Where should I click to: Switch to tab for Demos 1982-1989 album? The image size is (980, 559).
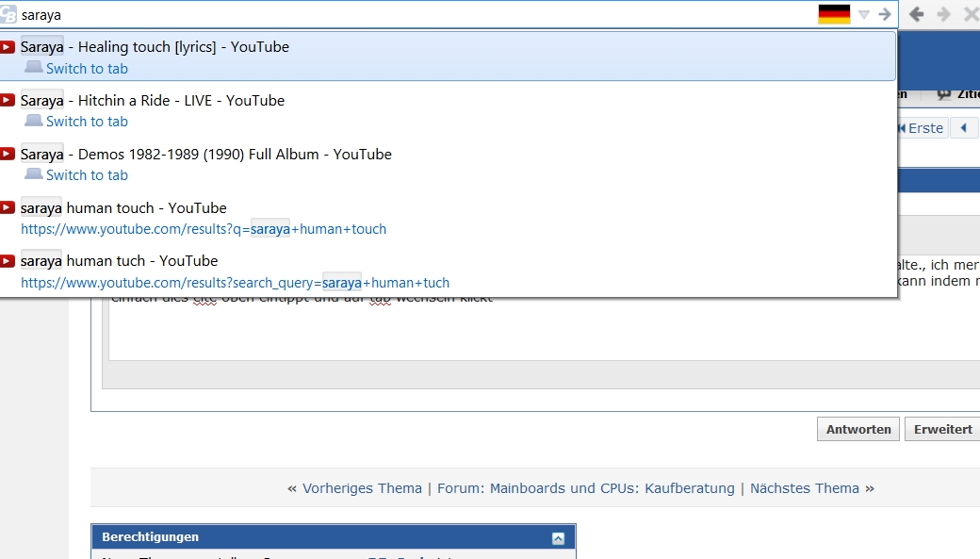point(87,175)
